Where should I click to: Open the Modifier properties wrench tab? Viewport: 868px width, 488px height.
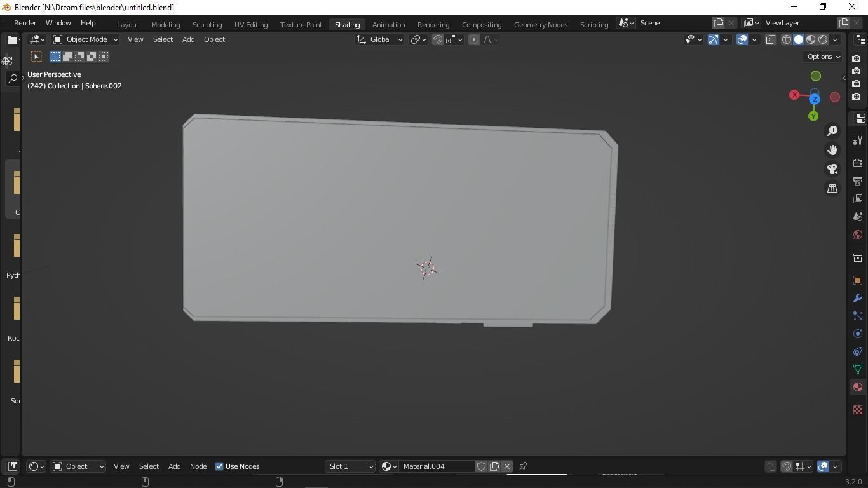[858, 298]
